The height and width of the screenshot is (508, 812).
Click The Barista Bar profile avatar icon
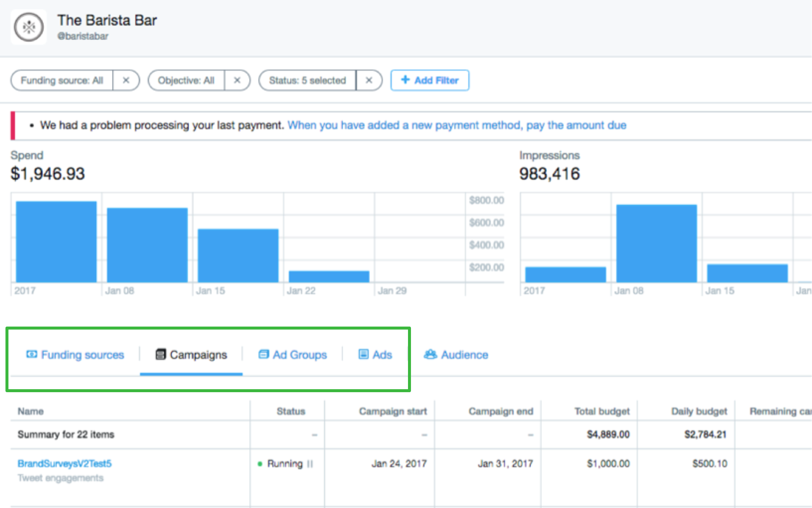tap(29, 27)
